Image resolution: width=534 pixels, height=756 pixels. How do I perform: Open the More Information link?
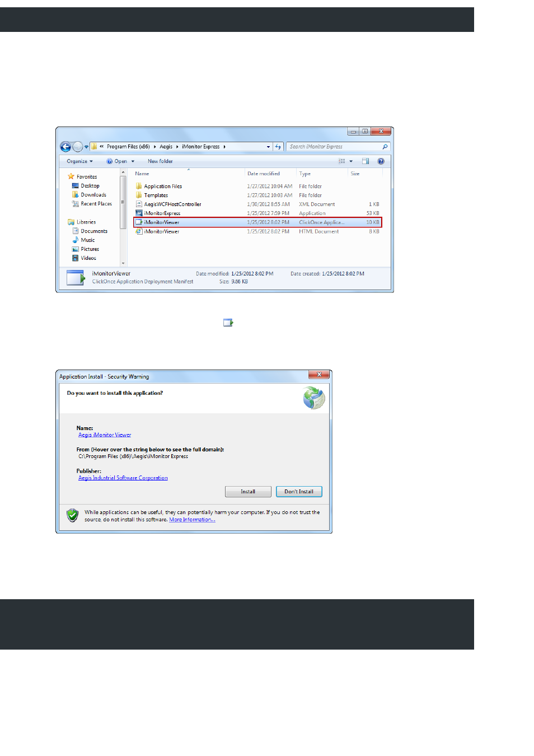pyautogui.click(x=192, y=520)
